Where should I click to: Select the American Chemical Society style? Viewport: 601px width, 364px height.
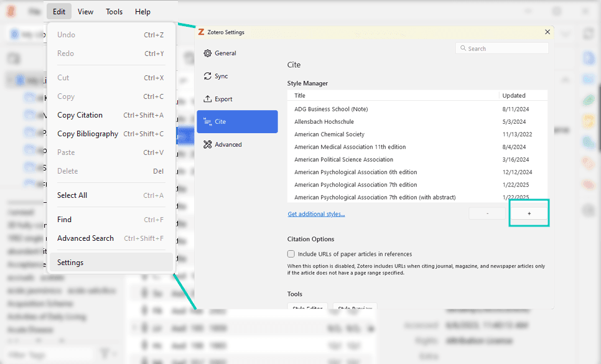tap(417, 134)
